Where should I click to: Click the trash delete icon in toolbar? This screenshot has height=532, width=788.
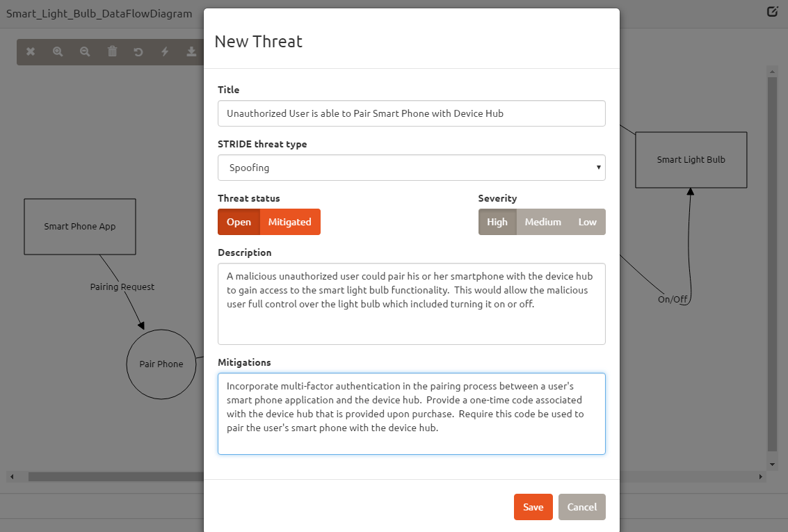[112, 51]
